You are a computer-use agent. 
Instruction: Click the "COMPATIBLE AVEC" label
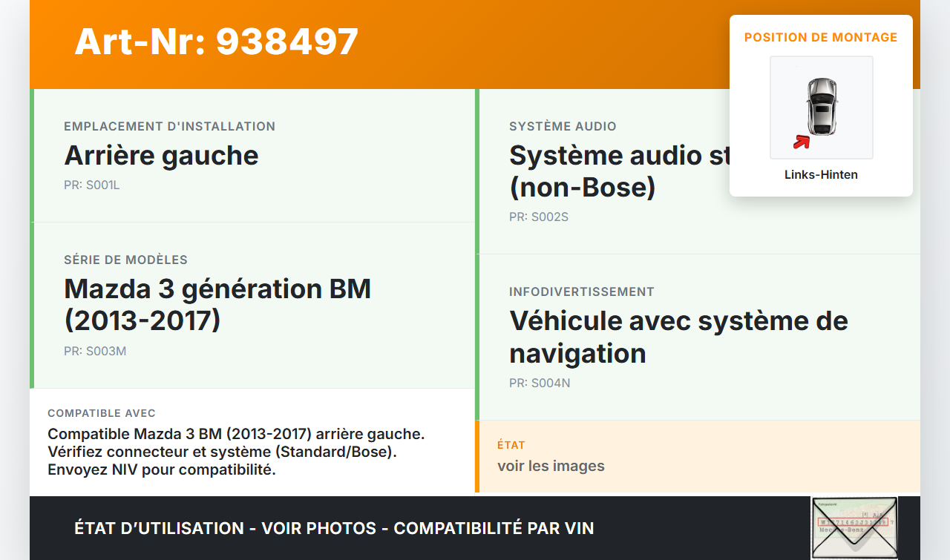pos(102,413)
